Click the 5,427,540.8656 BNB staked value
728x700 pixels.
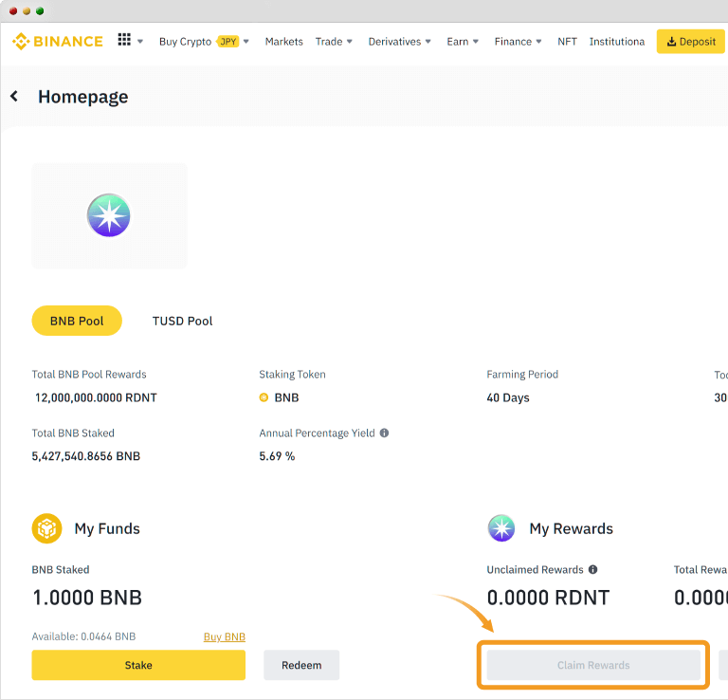tap(86, 456)
